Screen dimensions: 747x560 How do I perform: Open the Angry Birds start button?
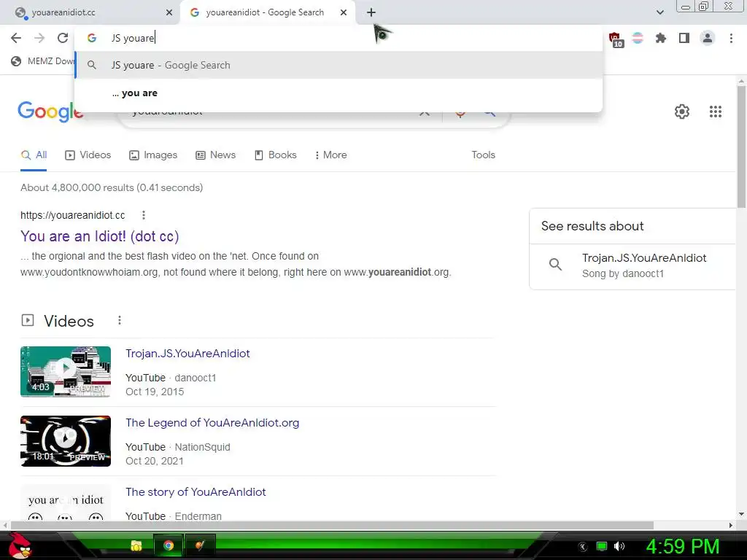[x=20, y=545]
